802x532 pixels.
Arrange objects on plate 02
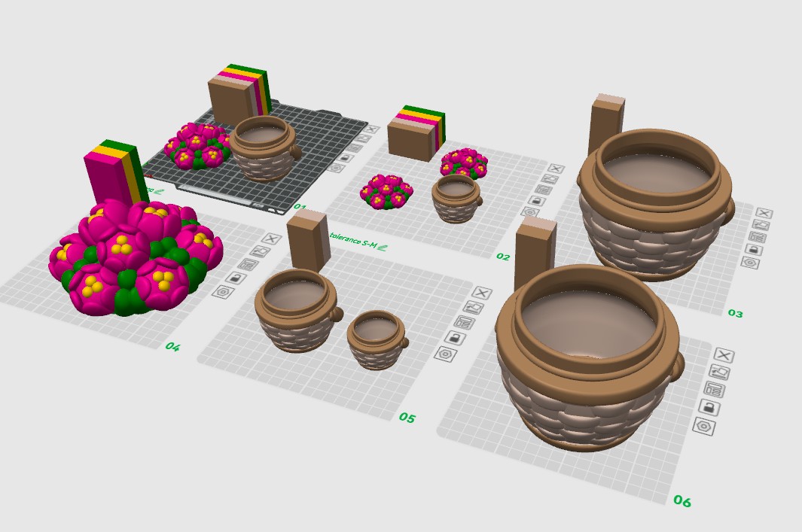[x=543, y=190]
